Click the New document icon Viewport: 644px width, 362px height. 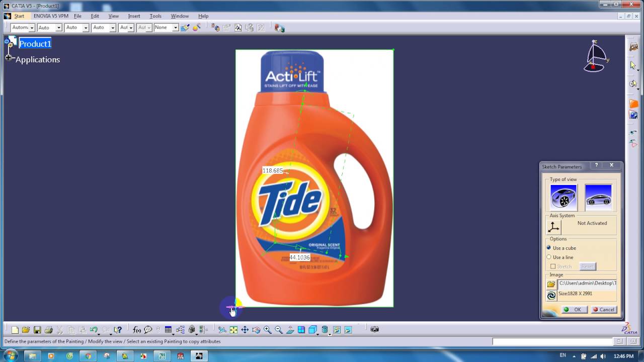(x=15, y=330)
